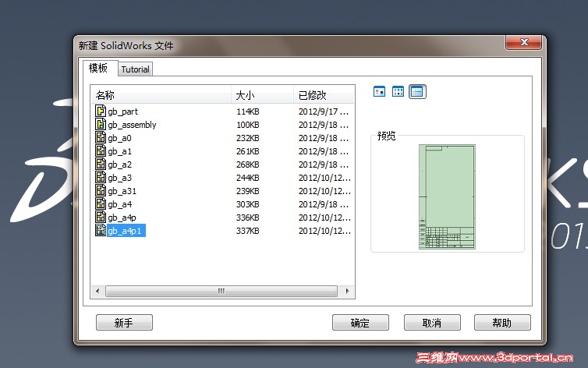Open help with the 帮助 button
The height and width of the screenshot is (368, 588).
(502, 323)
